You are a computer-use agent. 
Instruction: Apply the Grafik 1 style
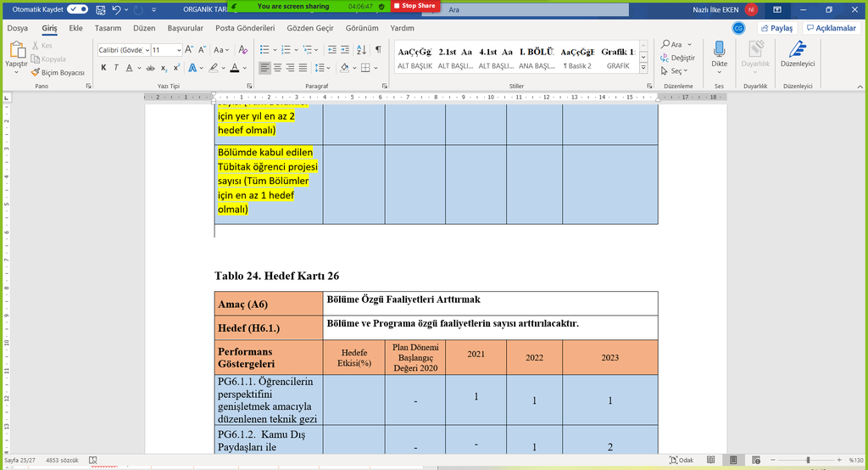point(618,59)
